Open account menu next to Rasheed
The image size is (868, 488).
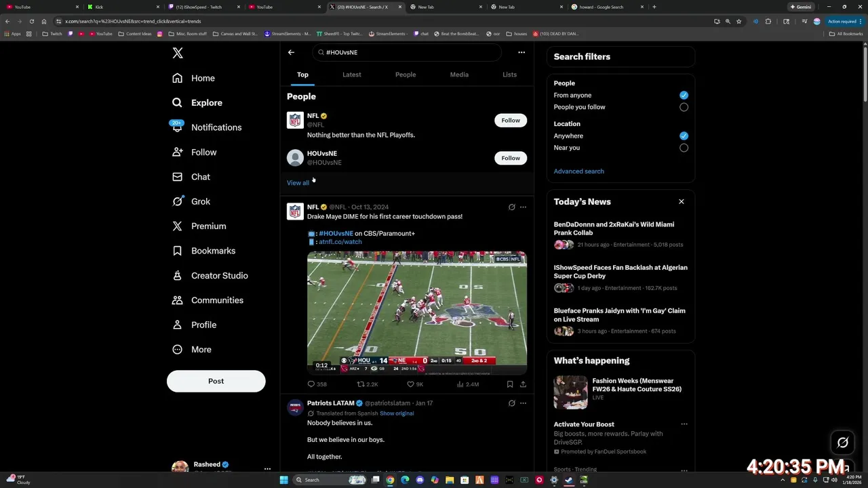(x=267, y=469)
